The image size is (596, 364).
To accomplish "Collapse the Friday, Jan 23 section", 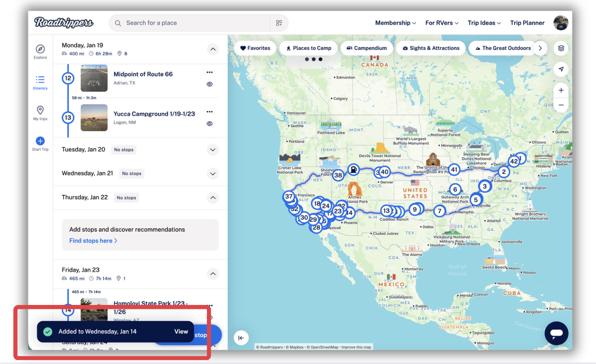I will pyautogui.click(x=213, y=274).
